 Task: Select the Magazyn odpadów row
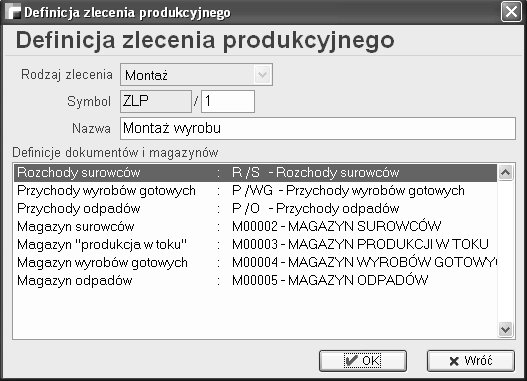coord(255,281)
